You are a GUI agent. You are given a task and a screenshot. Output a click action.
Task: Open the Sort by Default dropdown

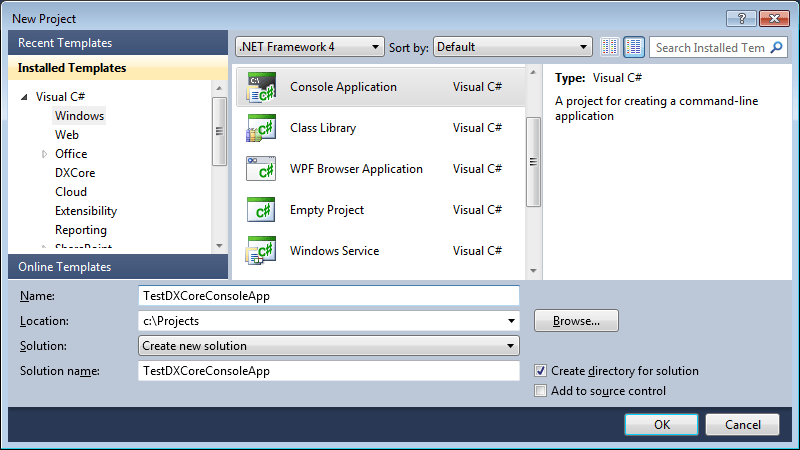(512, 47)
